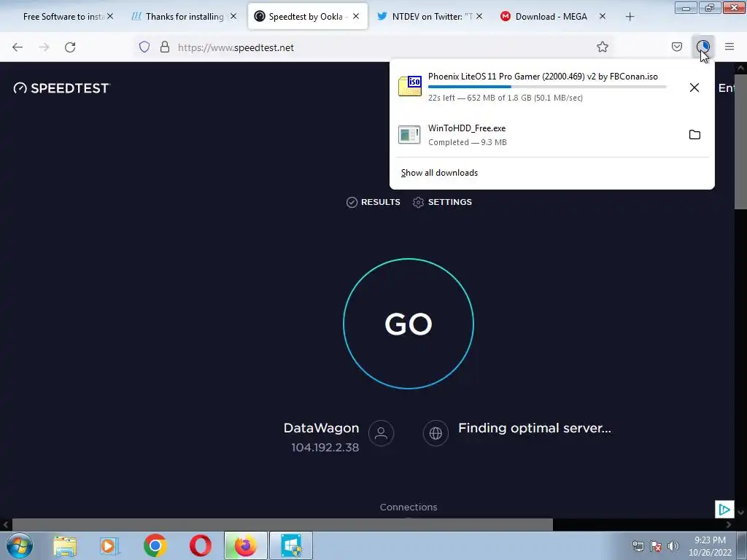Open the Windows Start menu
Viewport: 747px width, 560px height.
[20, 545]
